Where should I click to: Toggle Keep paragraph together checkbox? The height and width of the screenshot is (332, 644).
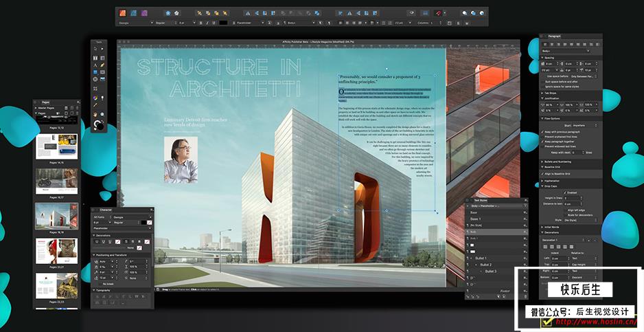pyautogui.click(x=542, y=142)
